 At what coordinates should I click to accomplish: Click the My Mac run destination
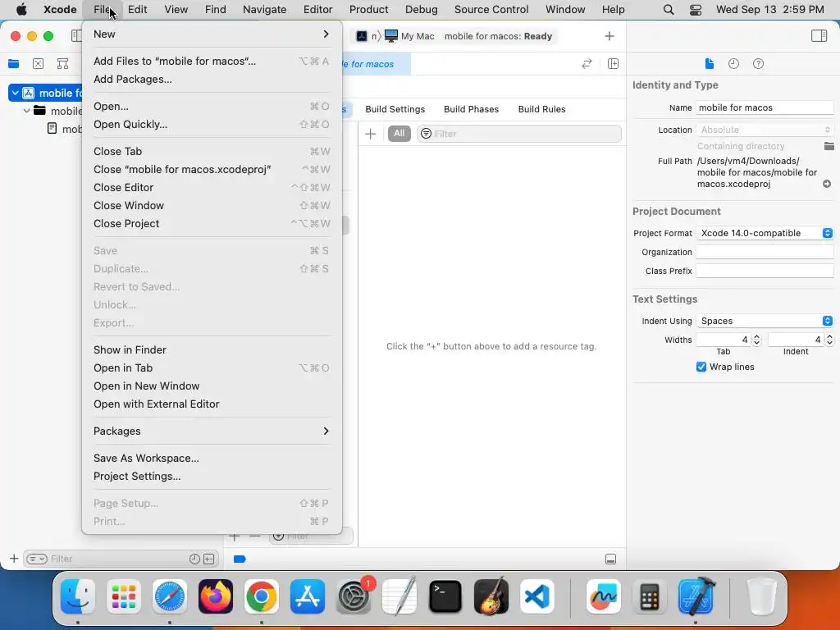(410, 36)
